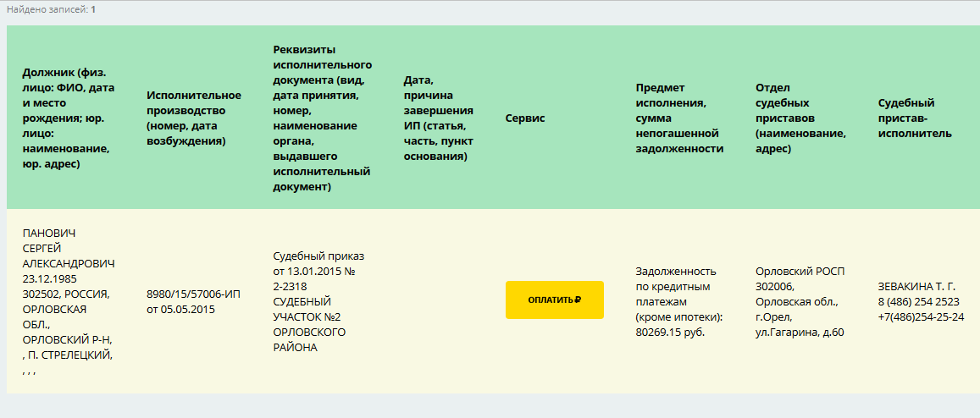
Task: Click debtor cell ПАНОВИЧ СЕРГЕЙ АЛЕКСАНДРОВИЧ
Action: click(x=69, y=302)
